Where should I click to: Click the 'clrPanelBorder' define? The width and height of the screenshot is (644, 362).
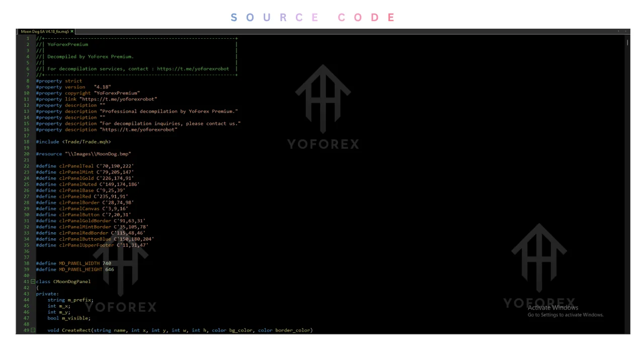tap(79, 203)
